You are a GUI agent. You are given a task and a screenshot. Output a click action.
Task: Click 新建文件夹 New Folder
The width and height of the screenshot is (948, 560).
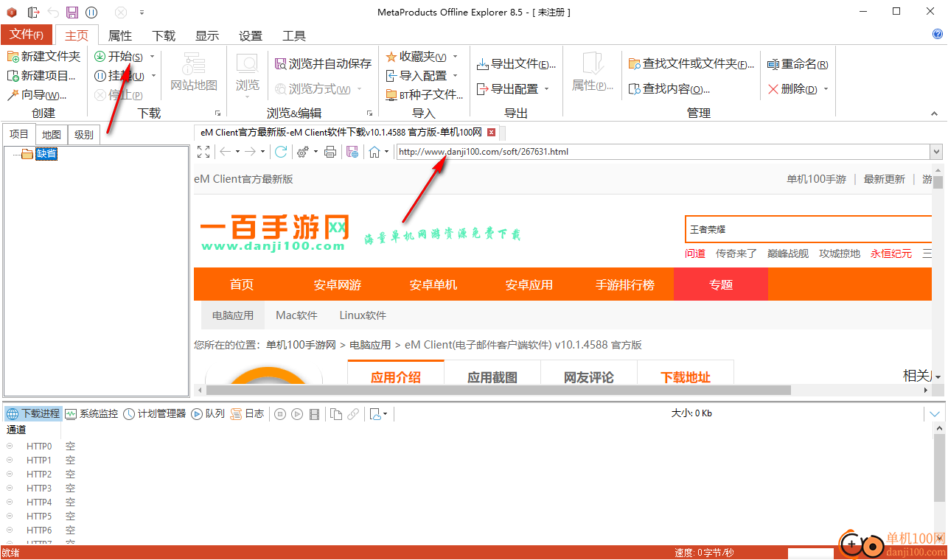43,57
